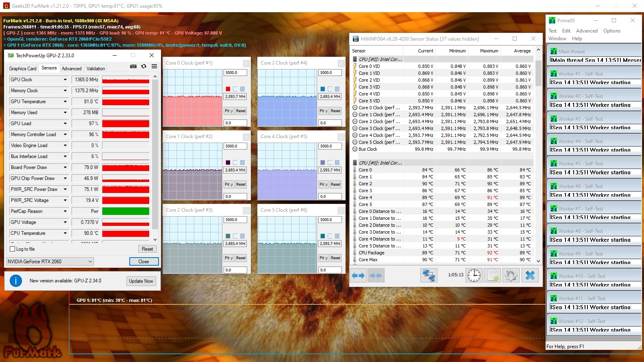
Task: Click the GPU-Z screenshot camera icon
Action: pos(133,66)
